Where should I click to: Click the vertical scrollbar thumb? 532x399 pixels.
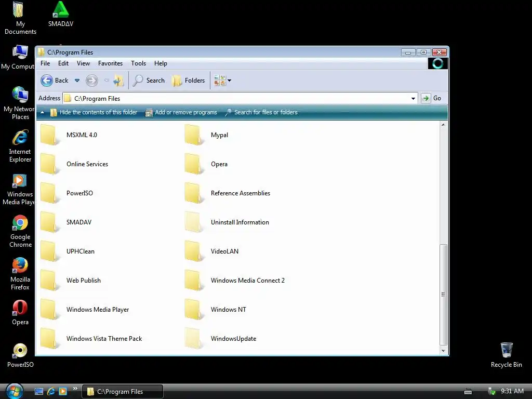443,295
